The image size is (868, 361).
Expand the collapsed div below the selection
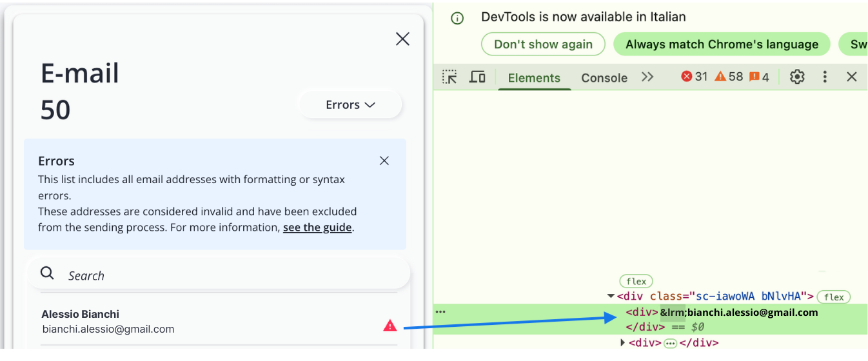622,343
